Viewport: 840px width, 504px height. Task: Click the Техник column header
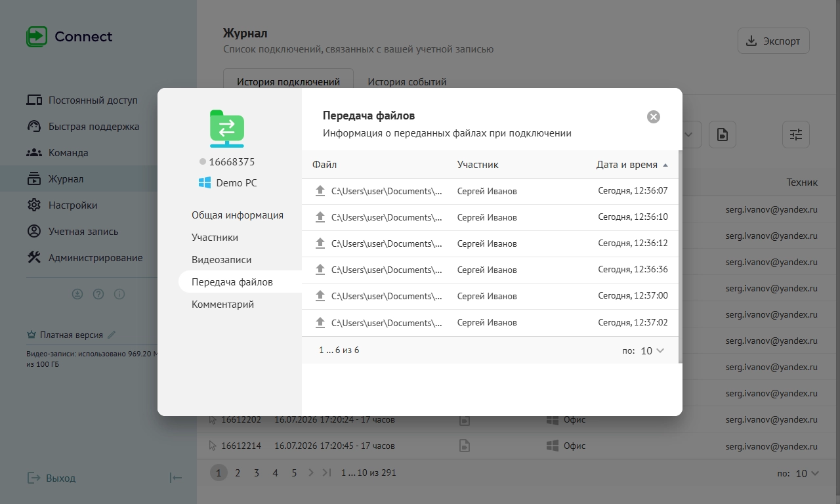click(x=802, y=182)
